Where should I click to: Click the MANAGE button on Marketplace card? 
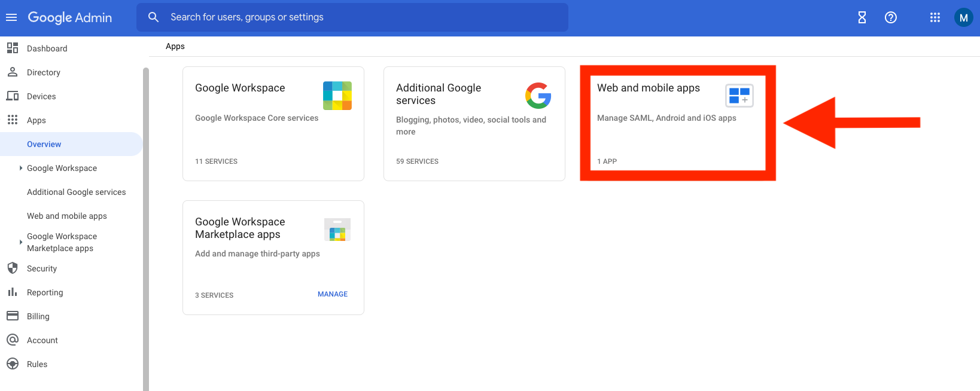click(333, 294)
